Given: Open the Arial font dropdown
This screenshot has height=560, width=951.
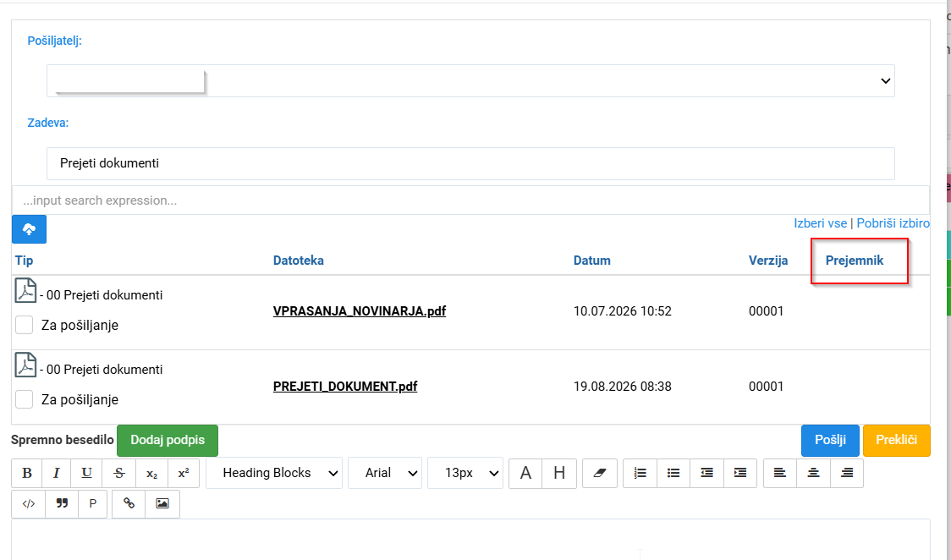Looking at the screenshot, I should 385,473.
